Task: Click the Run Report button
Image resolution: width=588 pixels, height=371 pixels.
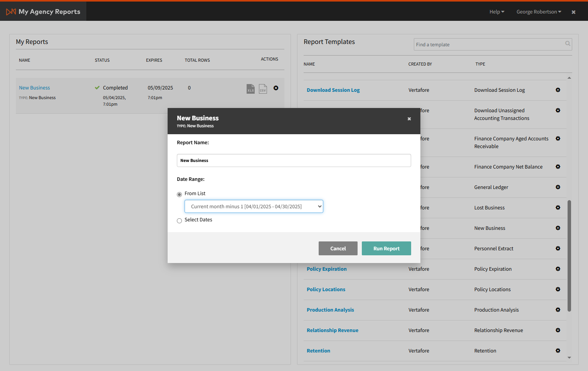Action: (386, 248)
